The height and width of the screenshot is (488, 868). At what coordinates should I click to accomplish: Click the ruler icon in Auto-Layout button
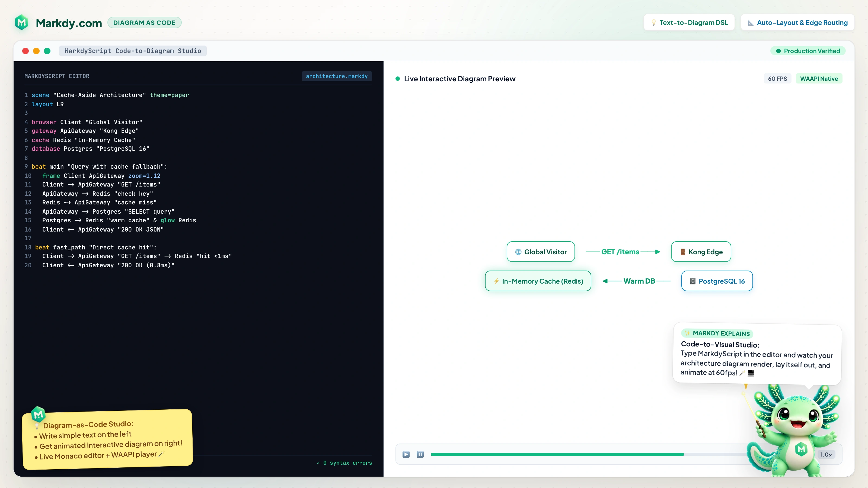click(750, 23)
